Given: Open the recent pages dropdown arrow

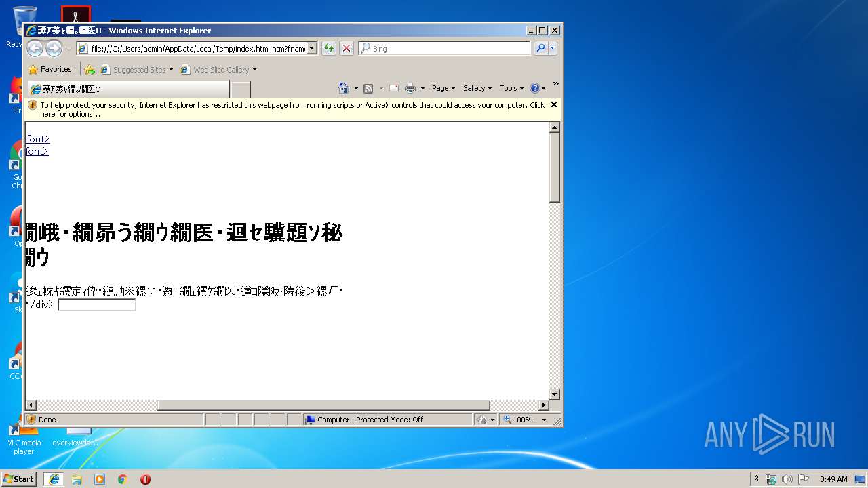Looking at the screenshot, I should 68,49.
